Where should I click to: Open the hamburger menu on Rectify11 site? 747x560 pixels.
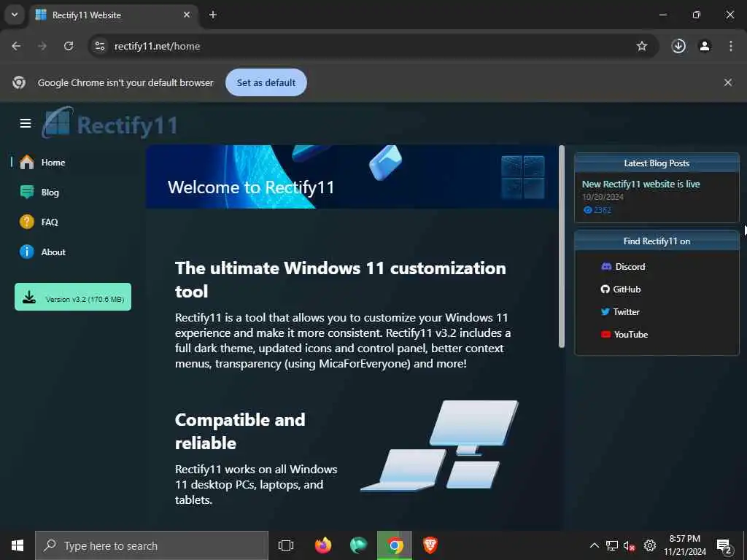26,123
